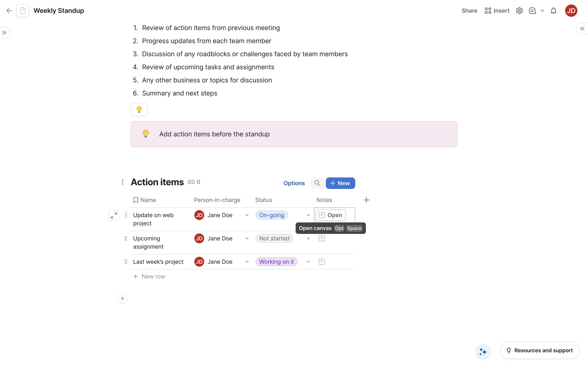Open notes canvas for Last week's project

tap(322, 262)
